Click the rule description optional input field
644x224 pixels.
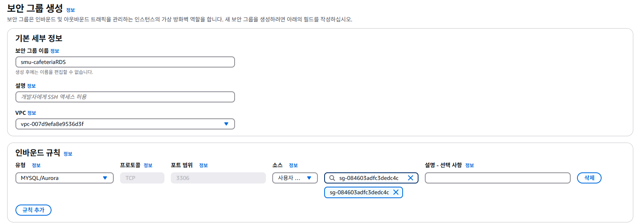pyautogui.click(x=498, y=178)
